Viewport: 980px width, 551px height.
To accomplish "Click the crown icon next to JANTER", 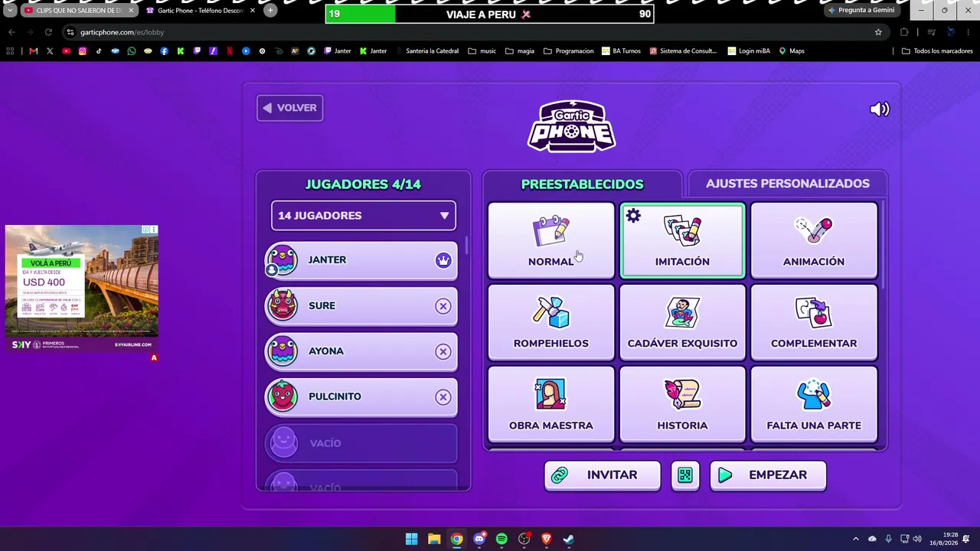I will click(443, 260).
